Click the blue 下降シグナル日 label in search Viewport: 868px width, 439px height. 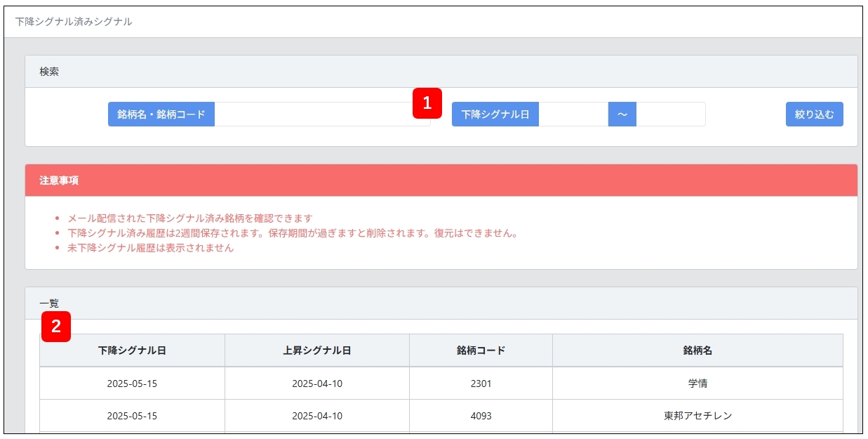click(495, 114)
